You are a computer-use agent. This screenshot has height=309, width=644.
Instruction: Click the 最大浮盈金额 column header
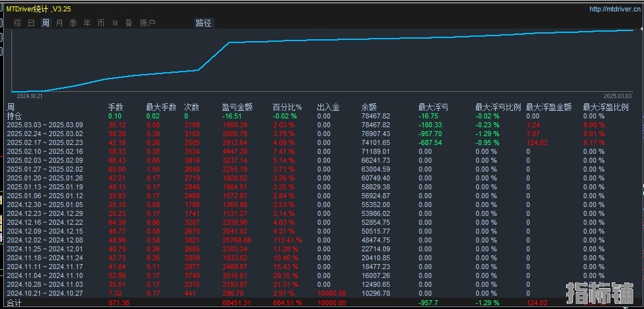point(549,107)
